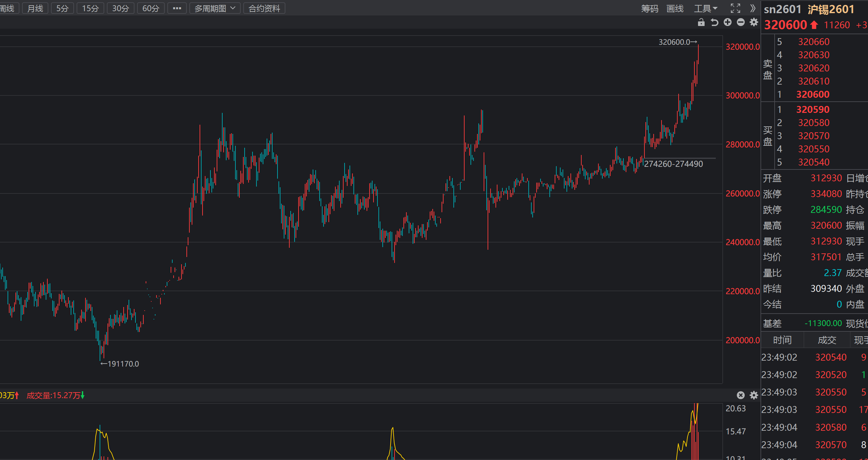
Task: Click the 274260-274490 gap level marker line
Action: [679, 158]
